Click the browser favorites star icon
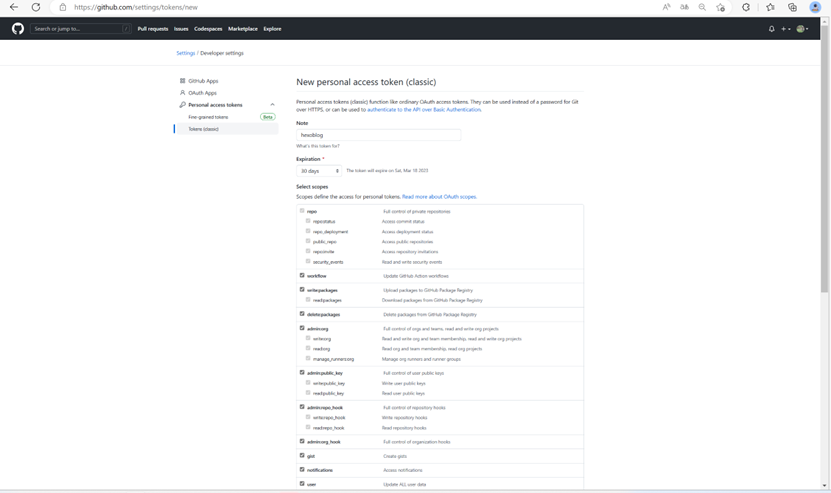This screenshot has width=831, height=493. pyautogui.click(x=770, y=7)
